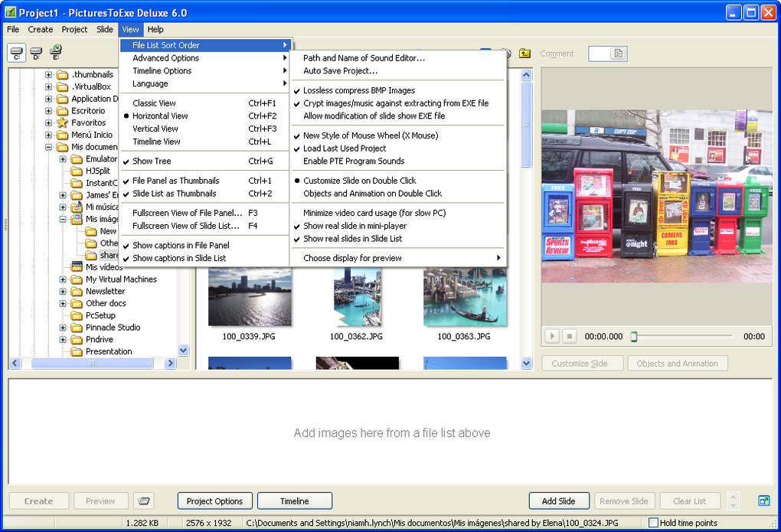Click the Newsletter folder icon

point(77,292)
